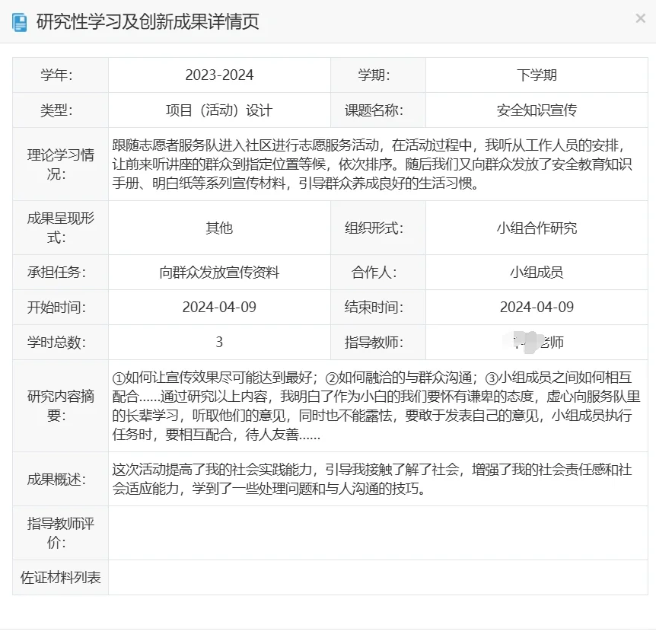This screenshot has width=656, height=644.
Task: Click the empty 指导教师评价 field
Action: (x=377, y=534)
